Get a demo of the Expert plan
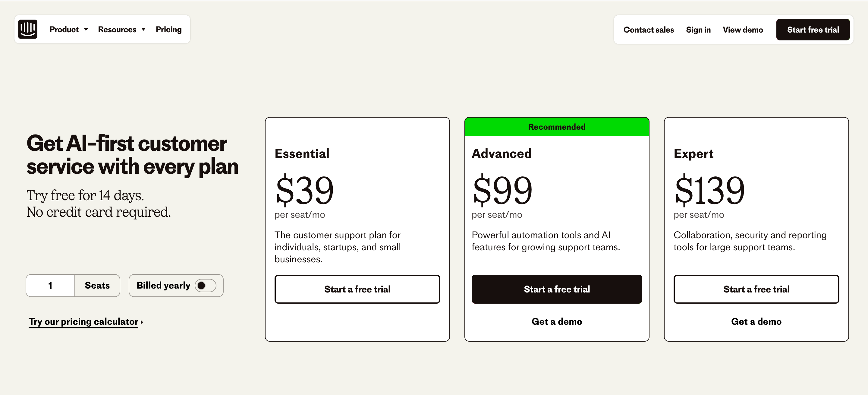Viewport: 868px width, 395px height. [x=756, y=321]
